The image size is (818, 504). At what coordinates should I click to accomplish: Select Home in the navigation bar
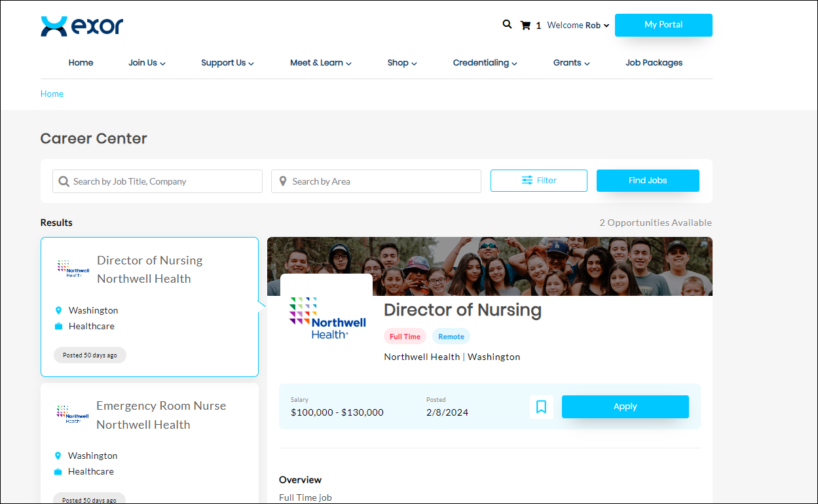tap(81, 63)
